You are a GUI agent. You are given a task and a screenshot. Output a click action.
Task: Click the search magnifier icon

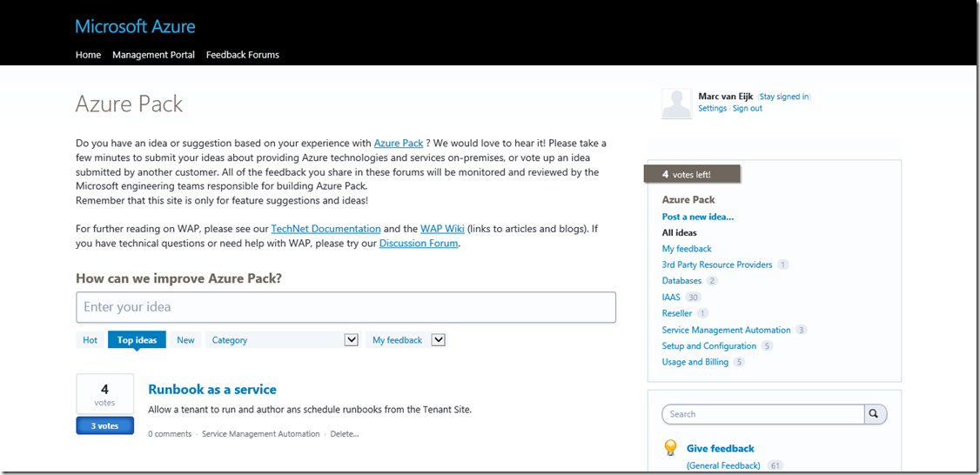point(875,414)
